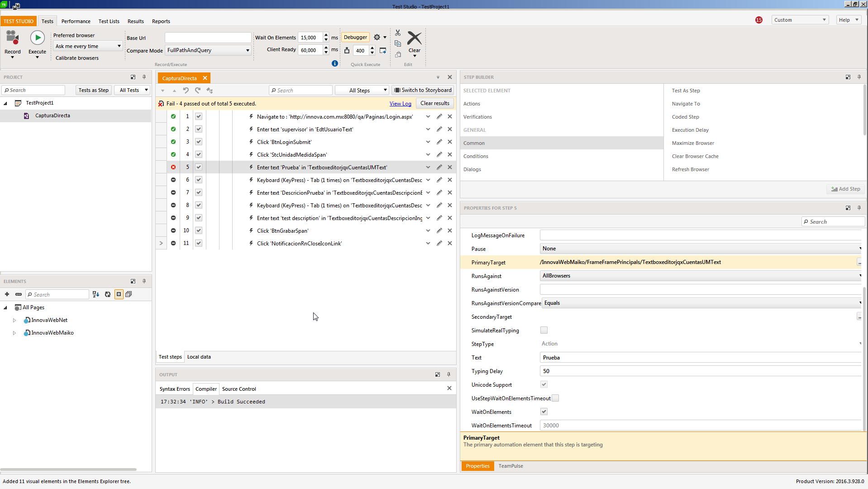The width and height of the screenshot is (868, 489).
Task: Expand the InnovaWebNet tree node
Action: click(x=14, y=321)
